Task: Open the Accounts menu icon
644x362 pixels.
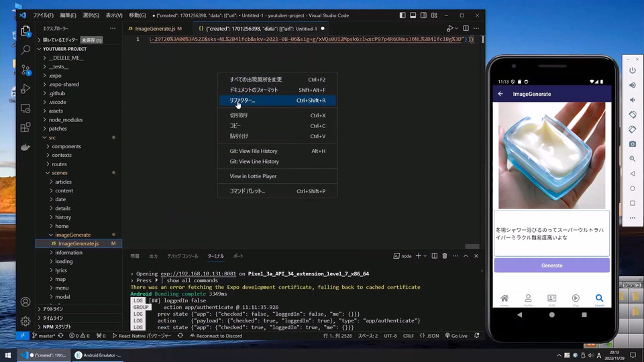Action: click(25, 302)
